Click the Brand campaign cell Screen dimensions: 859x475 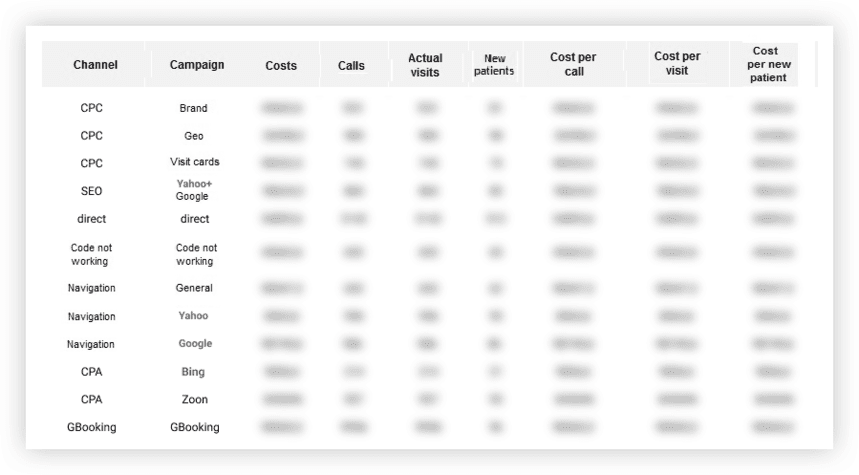(x=194, y=108)
